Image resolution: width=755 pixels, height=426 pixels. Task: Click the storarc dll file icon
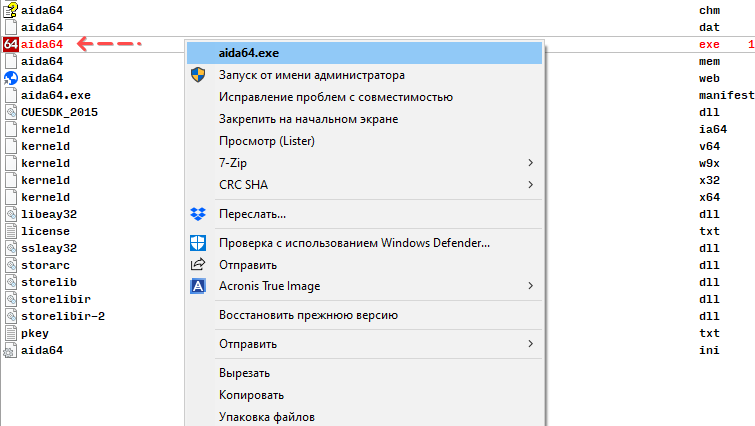pos(11,265)
